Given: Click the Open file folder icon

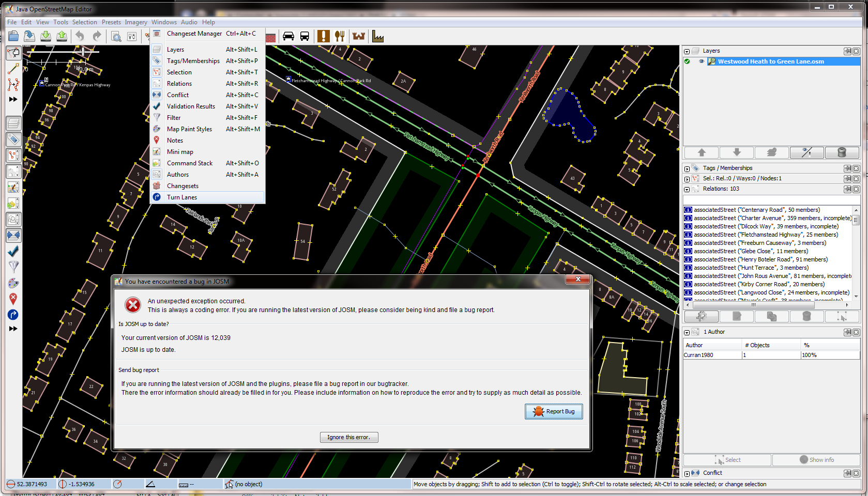Looking at the screenshot, I should (x=13, y=36).
